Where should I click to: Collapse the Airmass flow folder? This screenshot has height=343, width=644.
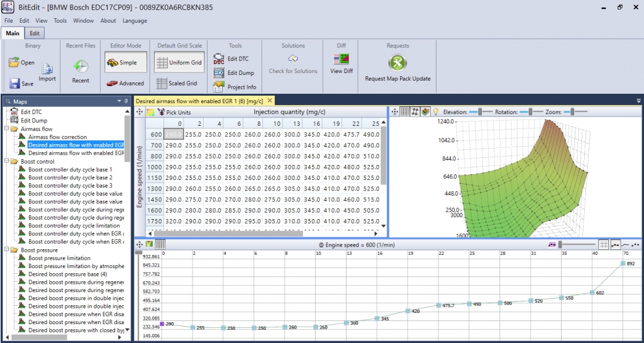pos(7,129)
